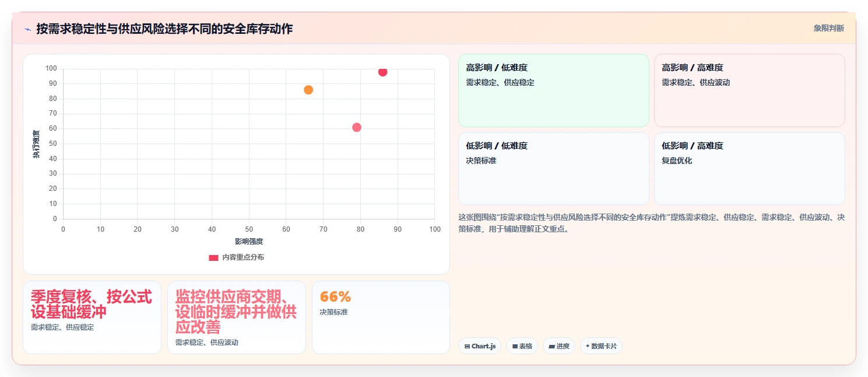Image resolution: width=868 pixels, height=377 pixels.
Task: Open the 低影响 / 高难度 quadrant card
Action: [749, 169]
